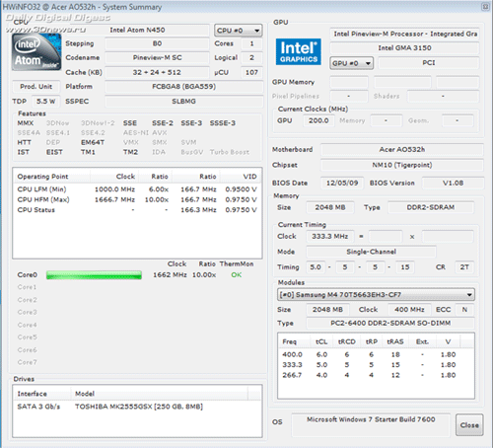493x448 pixels.
Task: Click the Close button
Action: [x=469, y=425]
